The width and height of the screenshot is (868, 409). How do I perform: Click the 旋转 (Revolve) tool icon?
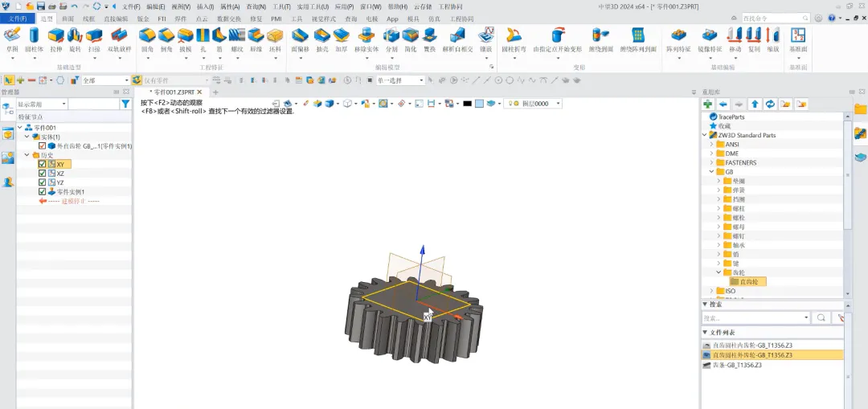tap(75, 38)
